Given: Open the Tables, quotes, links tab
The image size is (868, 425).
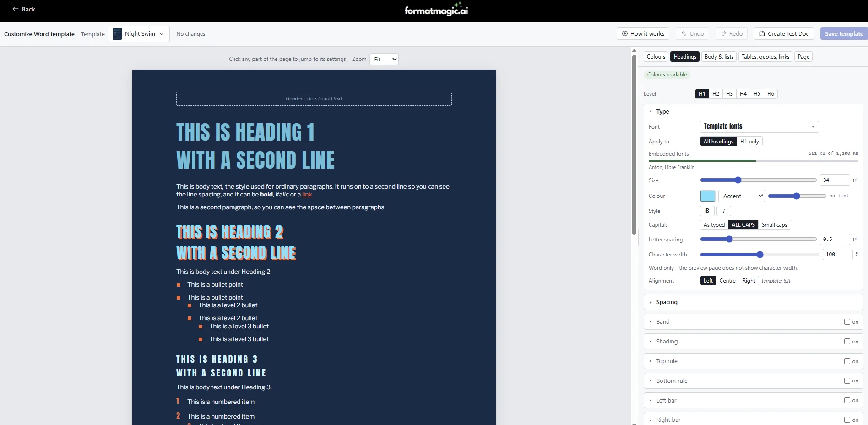Looking at the screenshot, I should 765,57.
